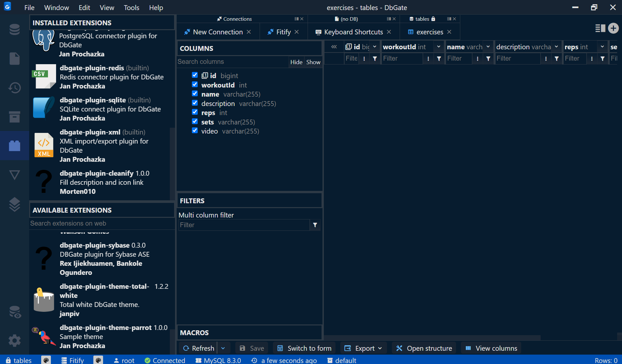Image resolution: width=622 pixels, height=364 pixels.
Task: Click the palette icon next to Fitify in status bar
Action: coord(98,360)
